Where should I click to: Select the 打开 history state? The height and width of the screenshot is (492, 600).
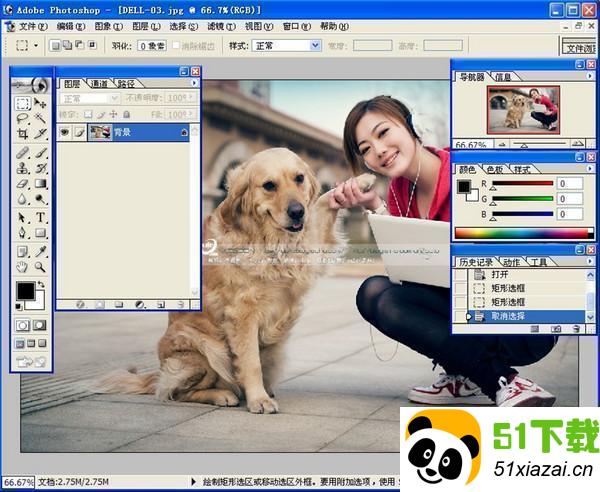tap(499, 274)
